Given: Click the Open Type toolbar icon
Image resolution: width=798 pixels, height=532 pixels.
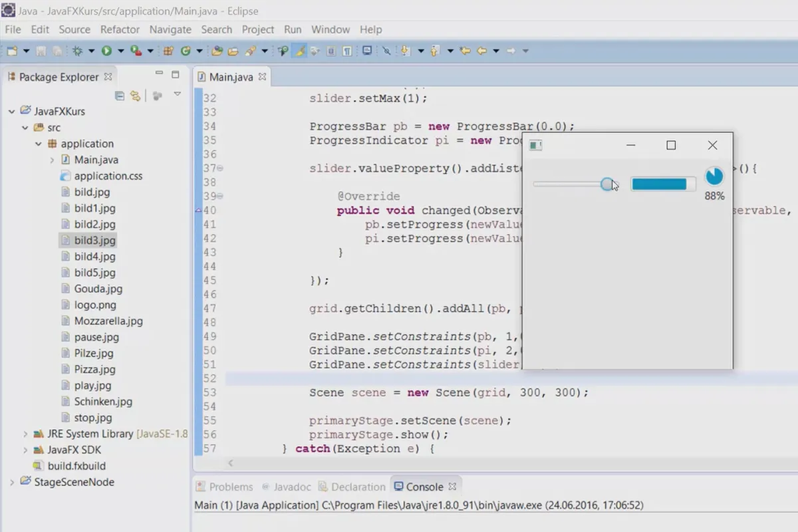Looking at the screenshot, I should click(217, 51).
